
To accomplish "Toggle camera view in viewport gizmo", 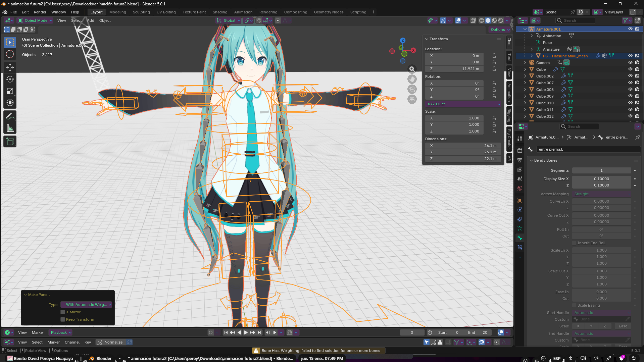I will coord(412,89).
